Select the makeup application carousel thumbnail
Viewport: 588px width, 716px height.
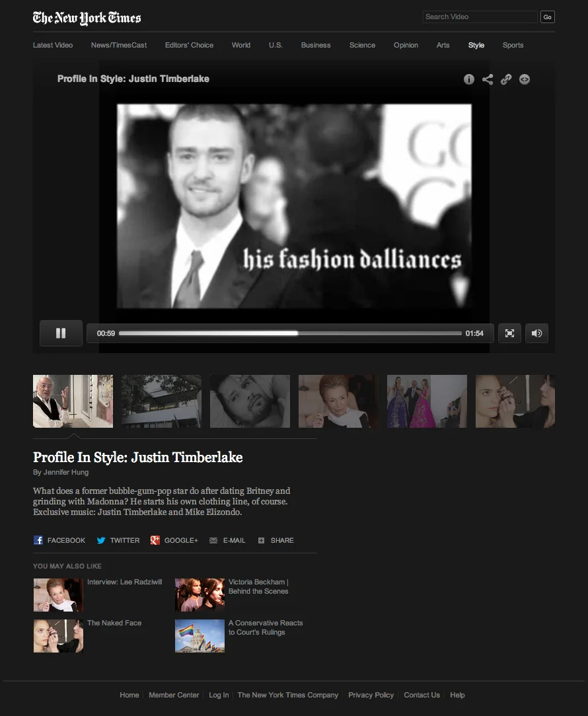tap(515, 401)
